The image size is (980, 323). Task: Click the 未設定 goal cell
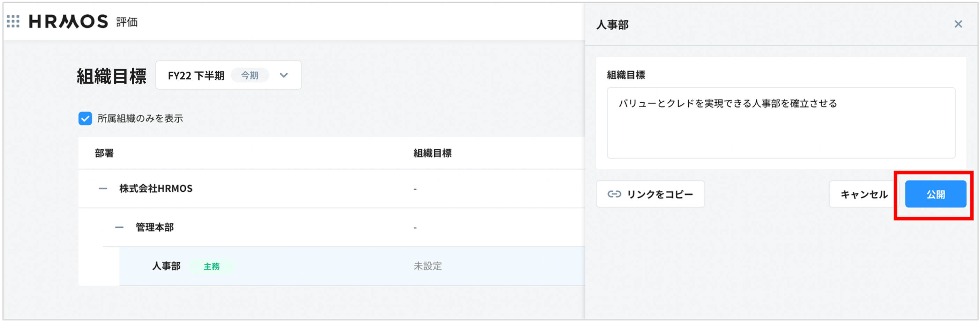(x=428, y=266)
